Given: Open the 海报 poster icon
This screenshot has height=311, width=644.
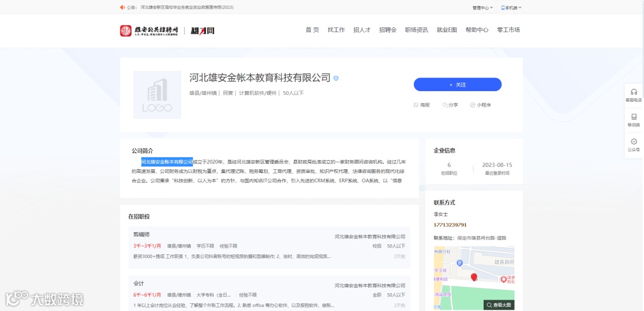Looking at the screenshot, I should coord(416,105).
